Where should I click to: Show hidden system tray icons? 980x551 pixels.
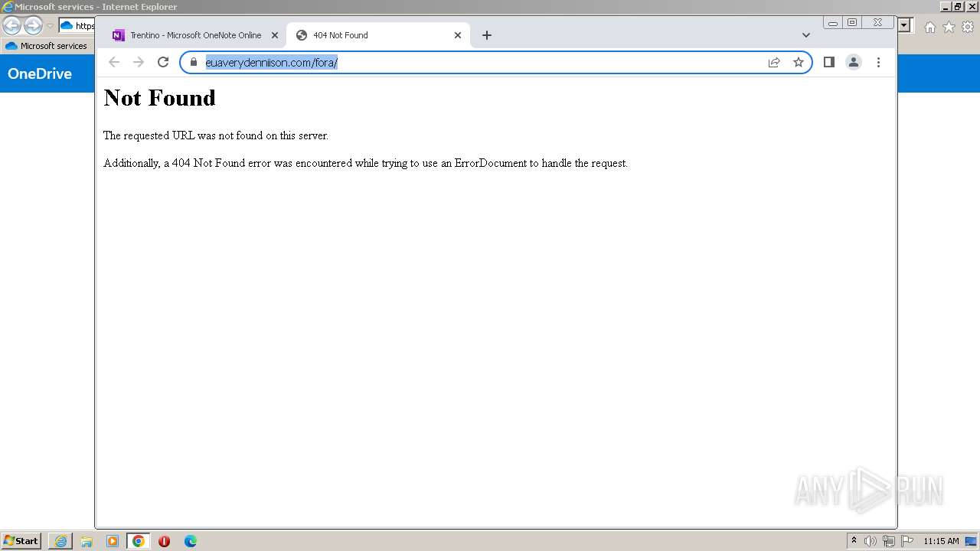coord(854,541)
